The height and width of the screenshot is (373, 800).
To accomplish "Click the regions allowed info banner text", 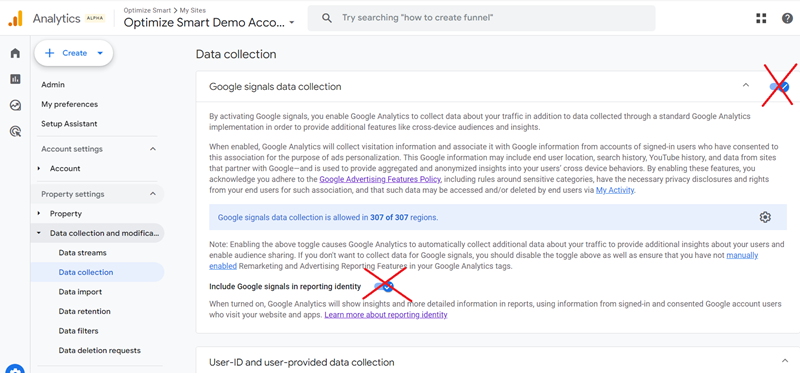I will (328, 217).
